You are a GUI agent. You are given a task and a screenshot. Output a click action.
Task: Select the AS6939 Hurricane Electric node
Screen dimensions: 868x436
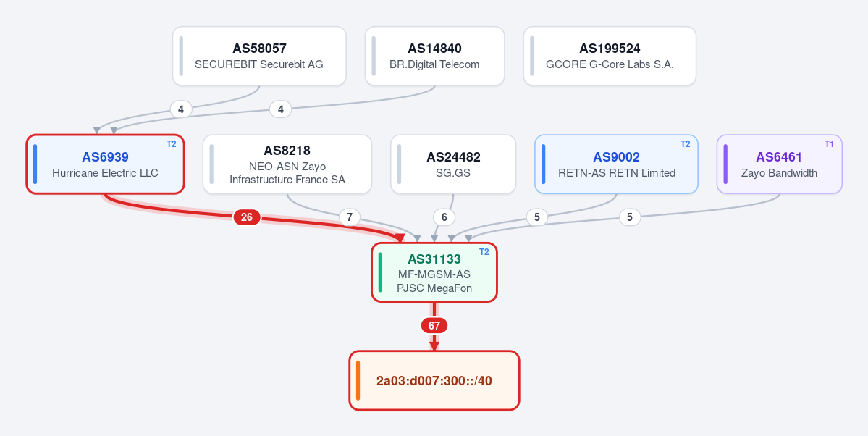coord(105,164)
